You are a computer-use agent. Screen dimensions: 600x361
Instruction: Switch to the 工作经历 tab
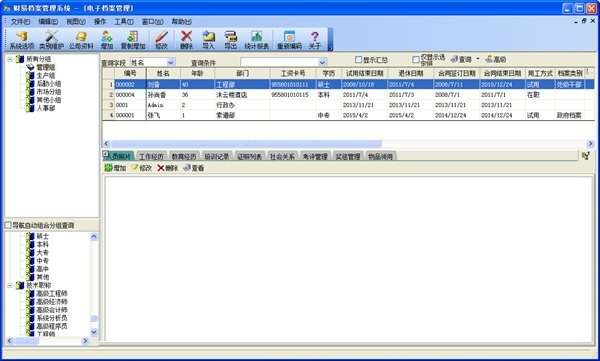click(x=151, y=156)
